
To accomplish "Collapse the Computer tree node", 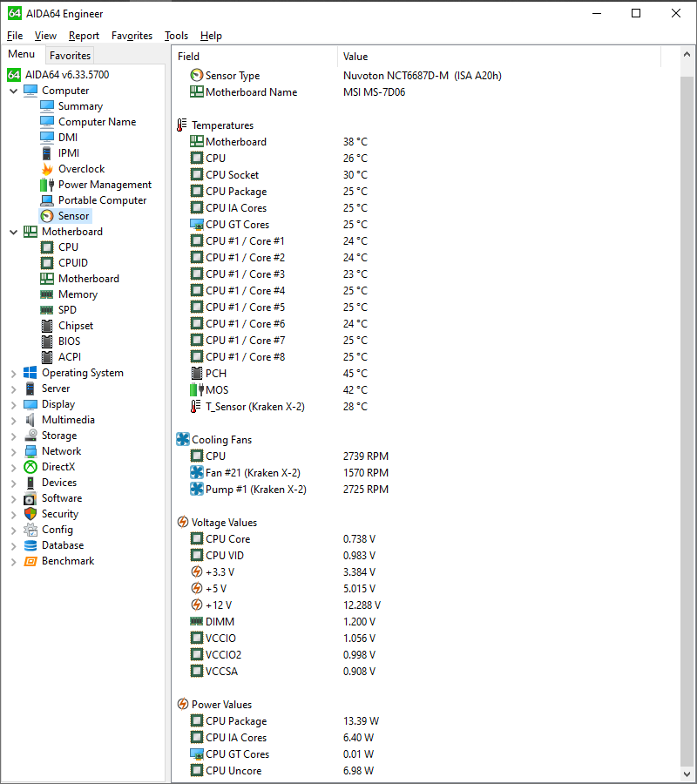I will (13, 91).
